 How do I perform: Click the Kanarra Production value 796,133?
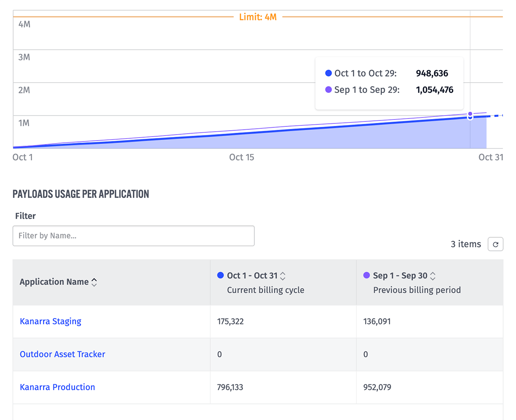pyautogui.click(x=230, y=387)
